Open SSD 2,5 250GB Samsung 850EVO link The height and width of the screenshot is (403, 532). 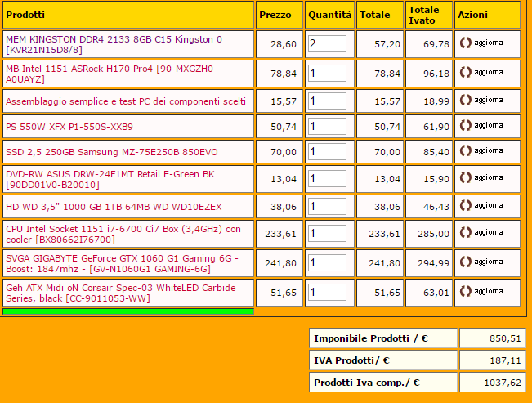tap(112, 152)
